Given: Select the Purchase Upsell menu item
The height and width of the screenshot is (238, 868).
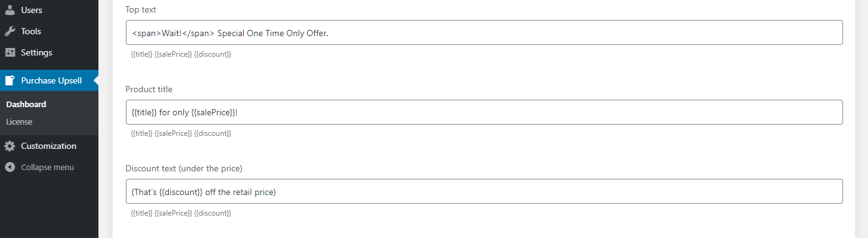Looking at the screenshot, I should (x=49, y=80).
